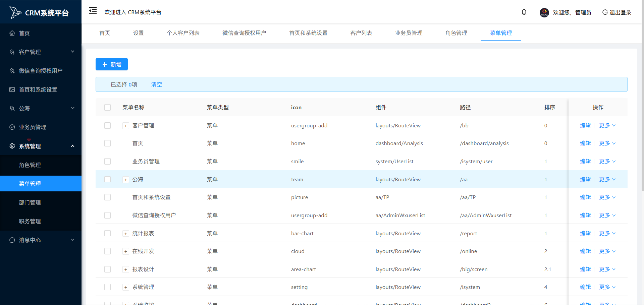644x305 pixels.
Task: Switch to 设置 tab
Action: pos(138,33)
